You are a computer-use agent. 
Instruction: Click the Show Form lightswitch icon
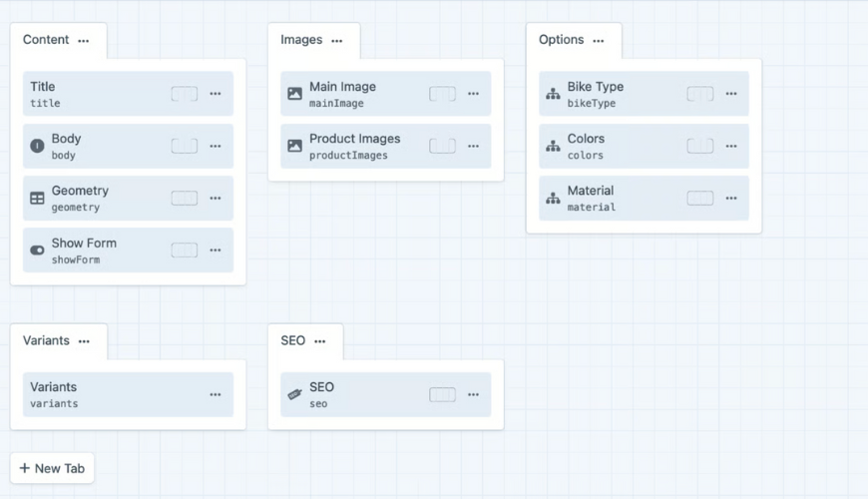[x=37, y=250]
